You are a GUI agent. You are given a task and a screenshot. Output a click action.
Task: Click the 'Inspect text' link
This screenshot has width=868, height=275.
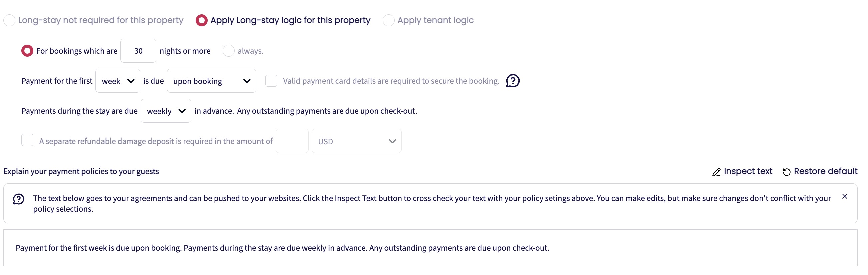click(748, 171)
